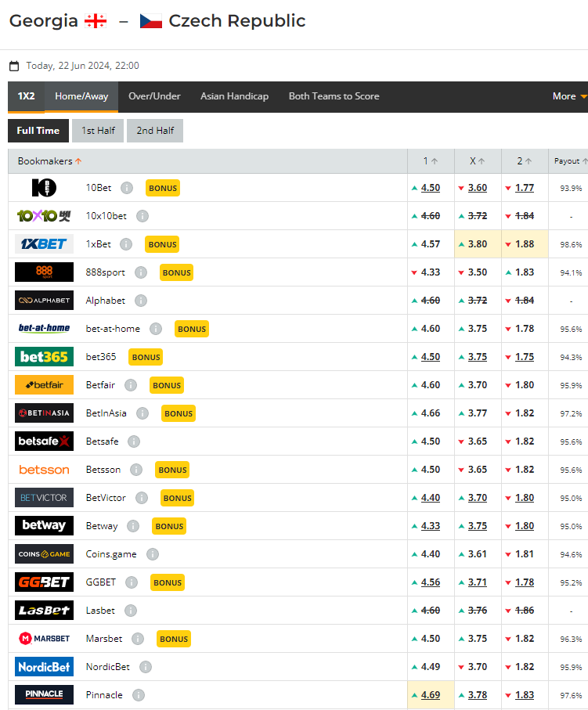588x710 pixels.
Task: Click 1xBet draw odds 3.80
Action: pyautogui.click(x=478, y=244)
